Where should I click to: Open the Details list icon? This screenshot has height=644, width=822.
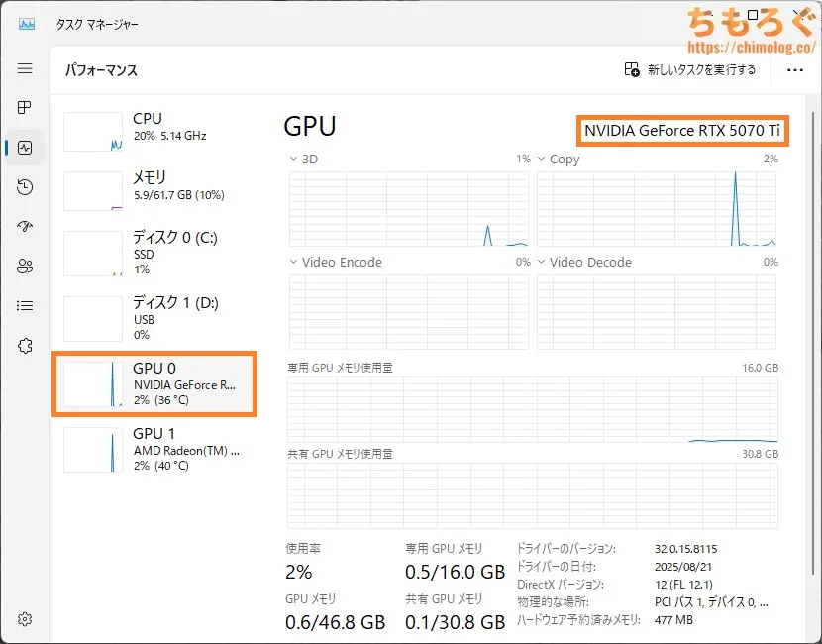pos(25,306)
